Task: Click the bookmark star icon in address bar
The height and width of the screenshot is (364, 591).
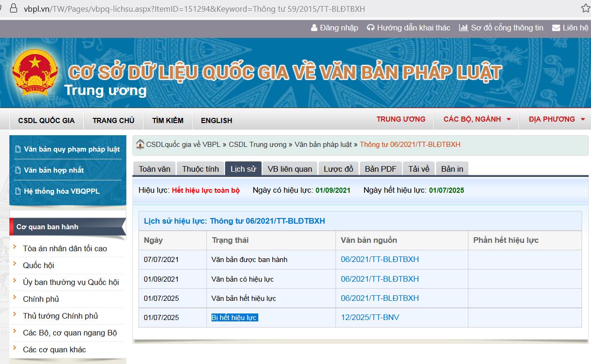Action: [585, 8]
